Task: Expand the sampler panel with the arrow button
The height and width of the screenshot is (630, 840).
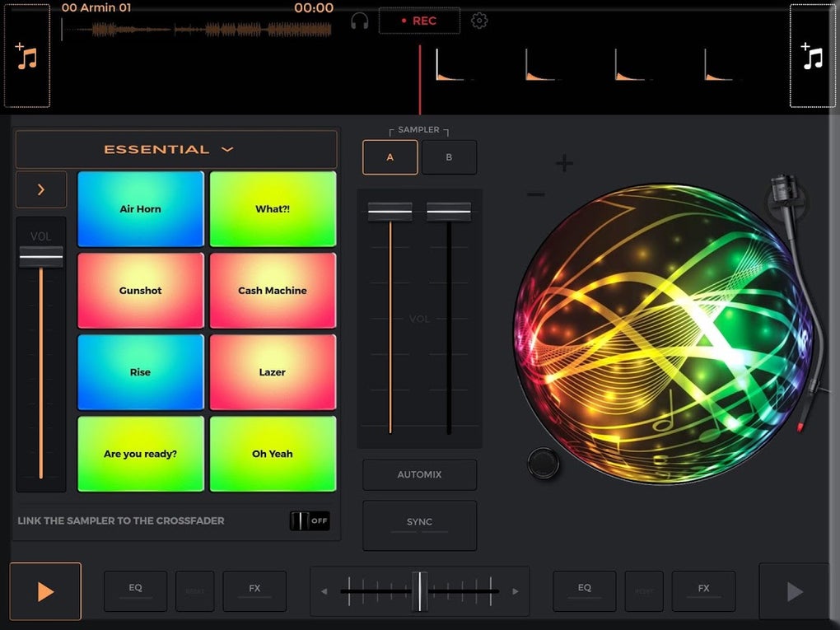Action: tap(41, 189)
